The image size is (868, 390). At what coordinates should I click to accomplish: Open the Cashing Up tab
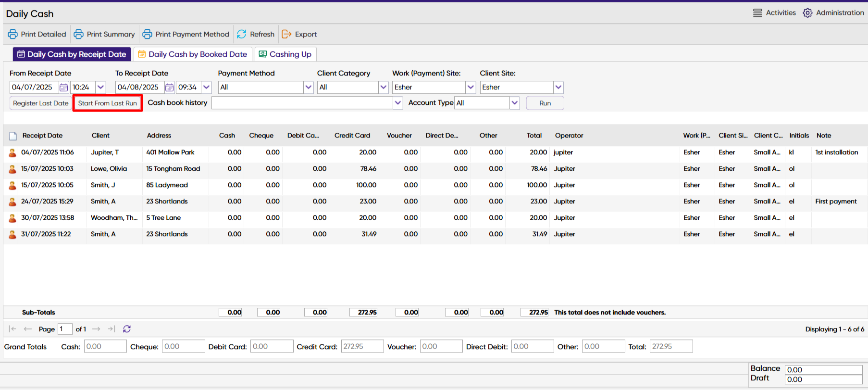[x=285, y=54]
